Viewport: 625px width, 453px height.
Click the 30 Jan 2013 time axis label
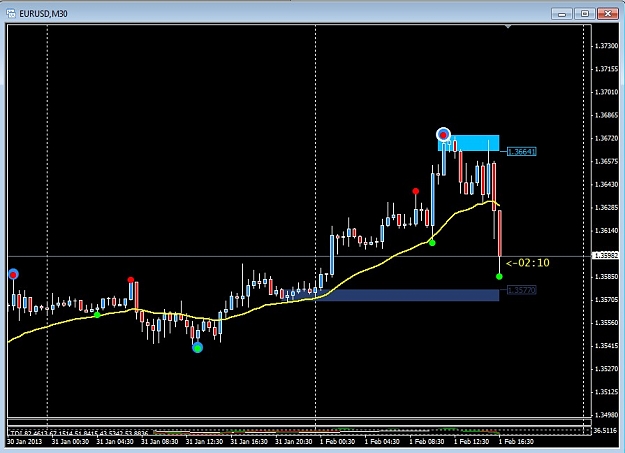click(25, 442)
